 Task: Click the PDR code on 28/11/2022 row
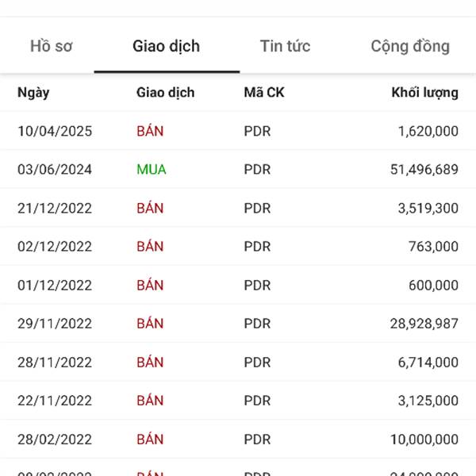click(x=257, y=363)
